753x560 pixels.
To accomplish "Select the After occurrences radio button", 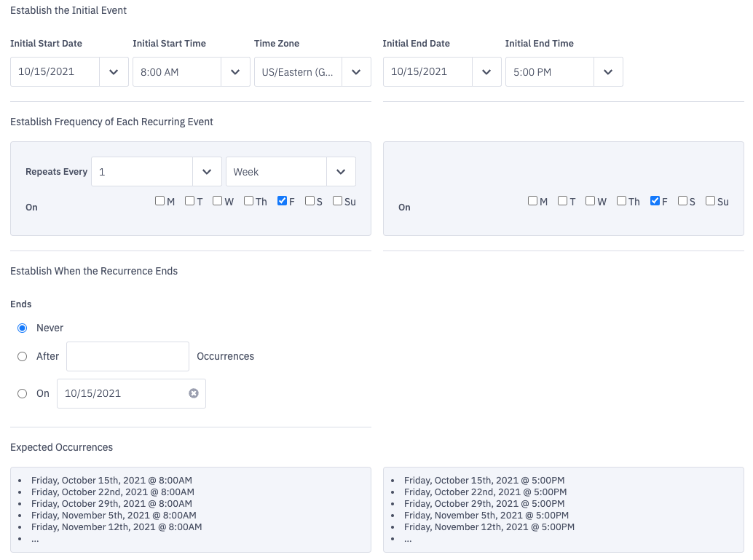I will point(22,356).
